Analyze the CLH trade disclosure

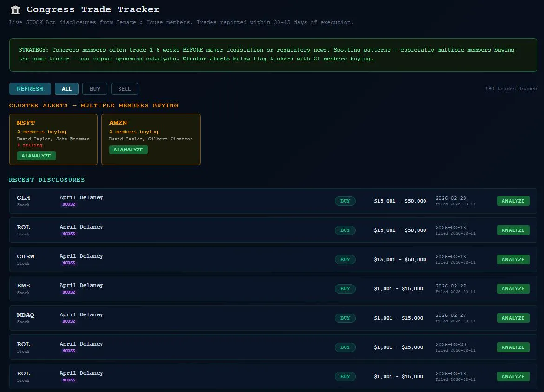[513, 201]
